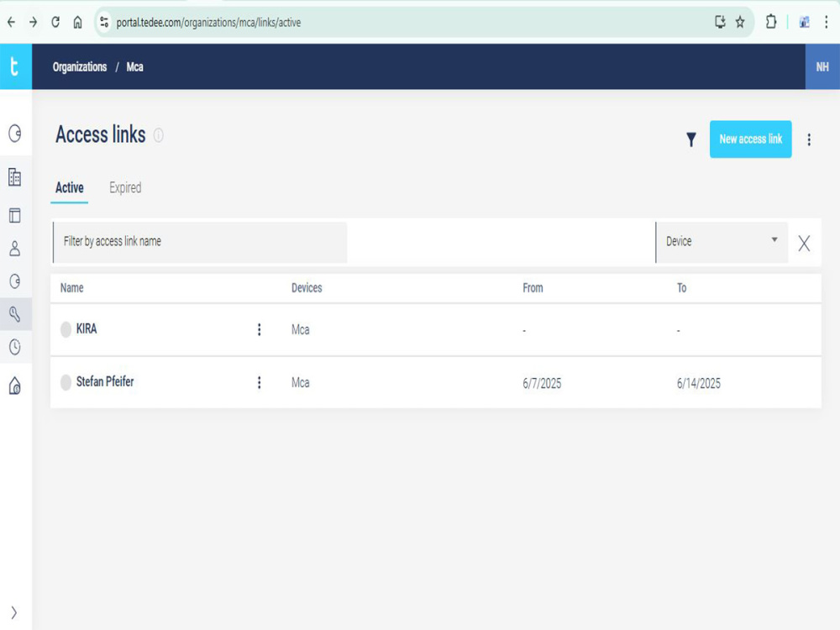Sort by the Name column header

[x=71, y=288]
